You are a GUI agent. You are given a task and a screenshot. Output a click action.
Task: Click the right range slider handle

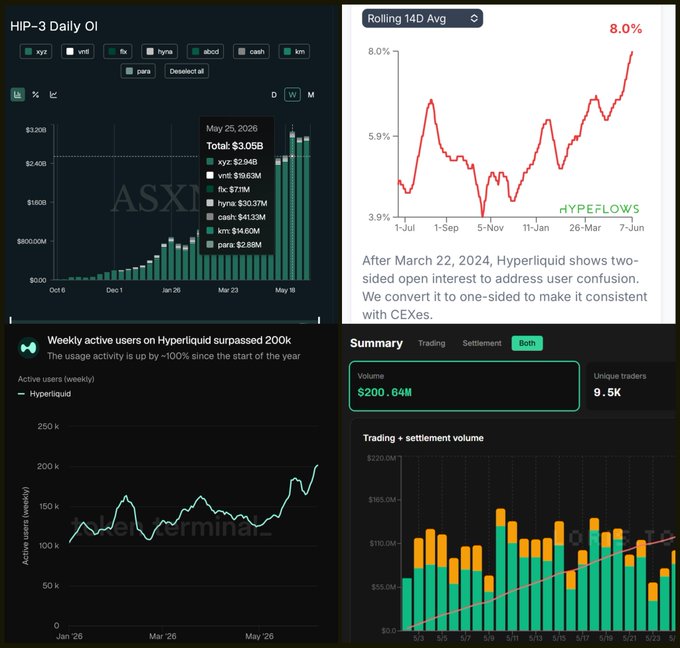point(319,320)
